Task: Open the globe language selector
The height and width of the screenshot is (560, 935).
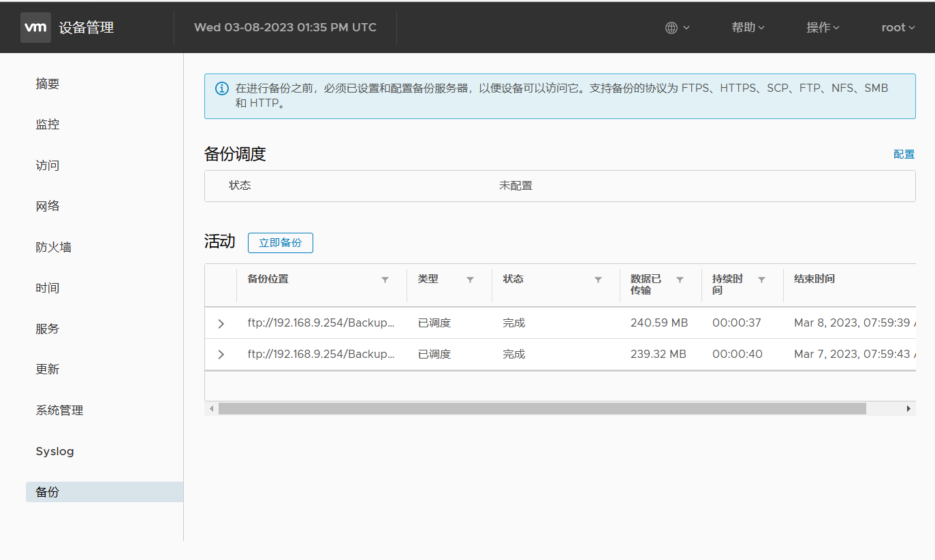Action: [x=677, y=28]
